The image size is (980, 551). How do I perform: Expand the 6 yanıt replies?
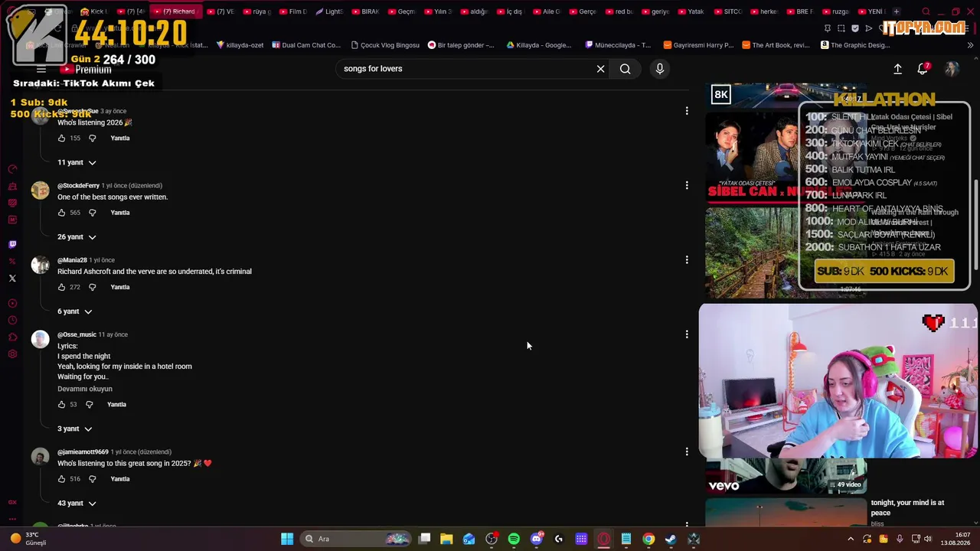tap(75, 311)
